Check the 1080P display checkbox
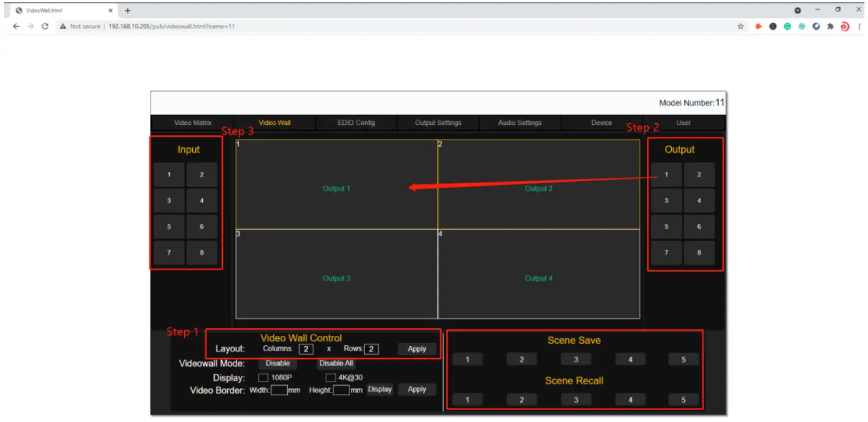 click(x=263, y=377)
